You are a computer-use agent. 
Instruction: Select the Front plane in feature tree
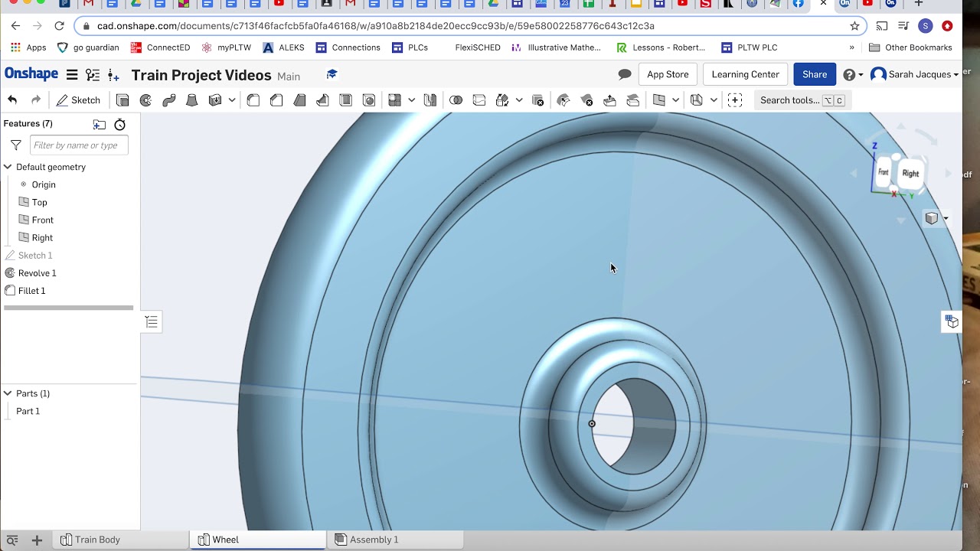pyautogui.click(x=42, y=220)
